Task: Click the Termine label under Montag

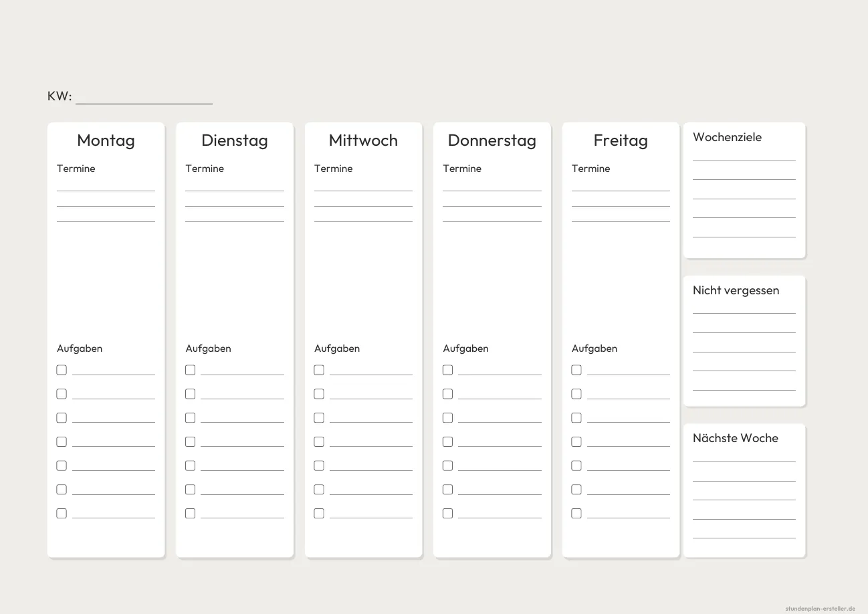Action: pyautogui.click(x=76, y=169)
